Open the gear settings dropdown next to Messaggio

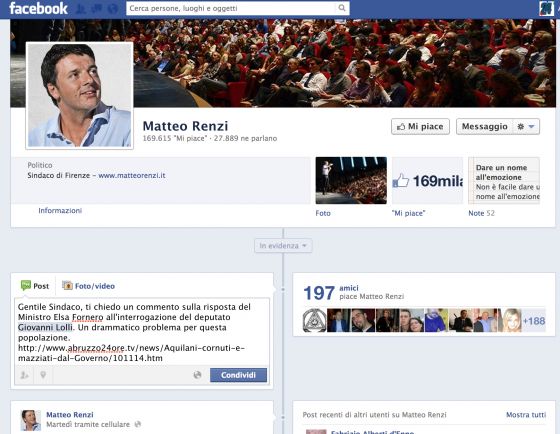pyautogui.click(x=526, y=126)
